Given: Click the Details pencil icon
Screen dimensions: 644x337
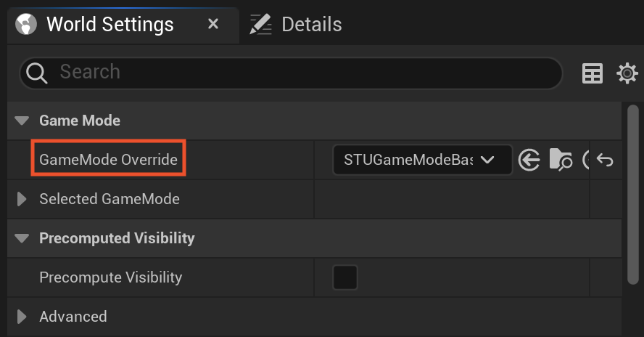Looking at the screenshot, I should 261,24.
